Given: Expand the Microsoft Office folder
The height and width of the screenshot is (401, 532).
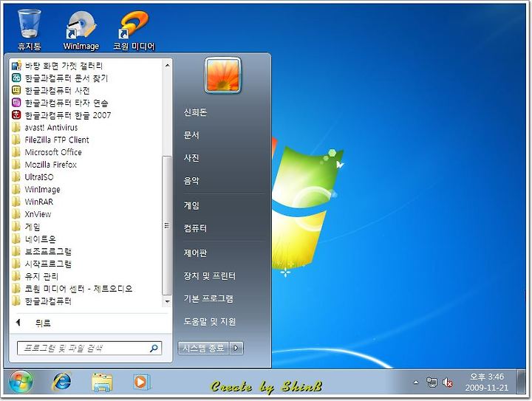Looking at the screenshot, I should (x=47, y=152).
